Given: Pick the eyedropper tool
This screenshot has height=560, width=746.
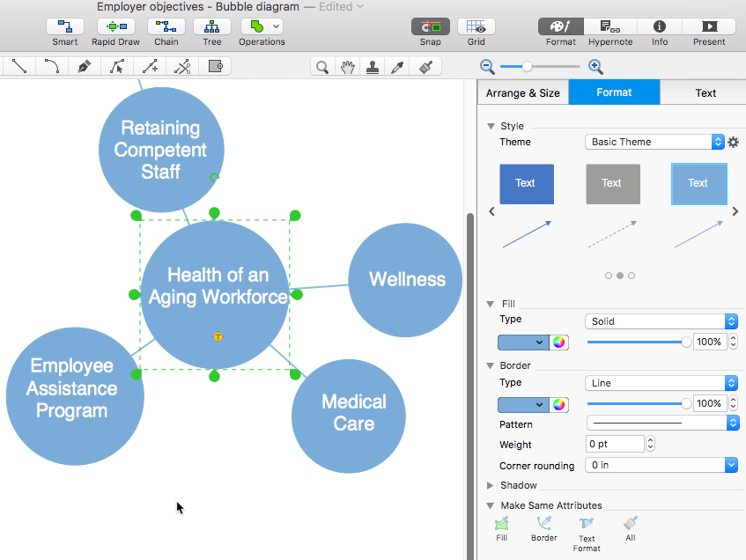Looking at the screenshot, I should point(397,67).
